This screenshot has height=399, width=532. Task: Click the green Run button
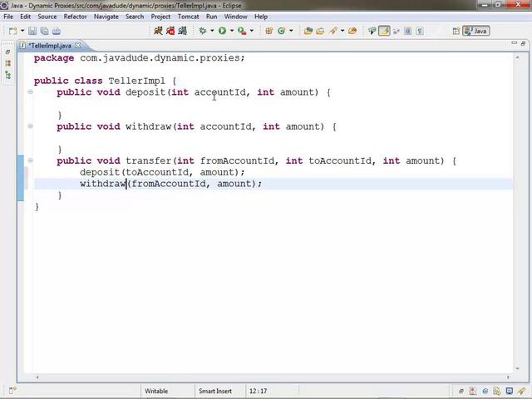coord(222,31)
